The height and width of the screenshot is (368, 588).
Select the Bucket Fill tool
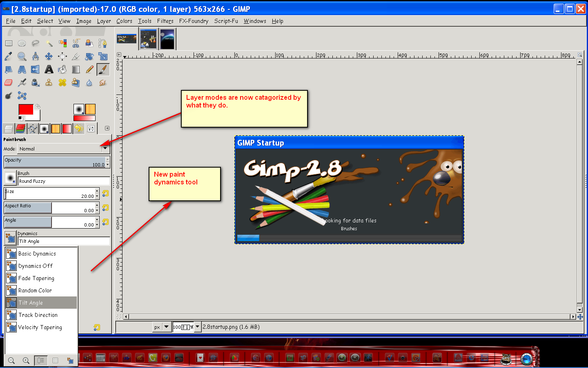click(x=62, y=70)
